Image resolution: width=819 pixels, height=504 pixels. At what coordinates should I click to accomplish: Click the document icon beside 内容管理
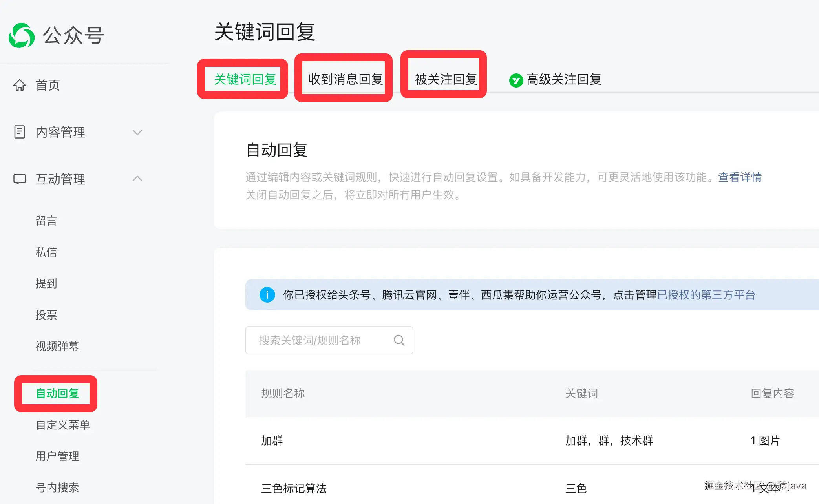(x=20, y=132)
